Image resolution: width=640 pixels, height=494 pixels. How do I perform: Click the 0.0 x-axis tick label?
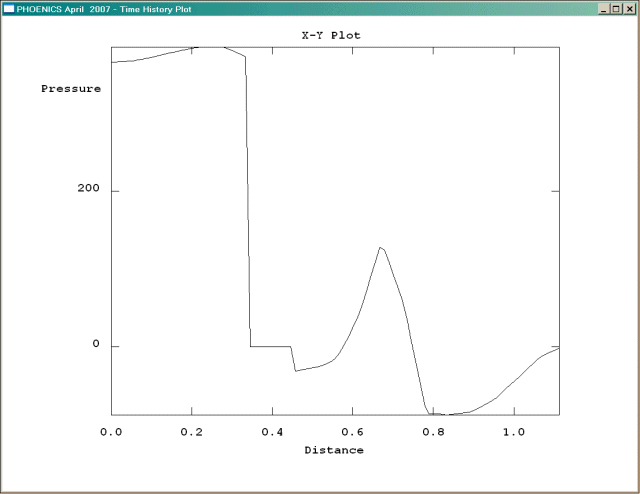click(111, 432)
